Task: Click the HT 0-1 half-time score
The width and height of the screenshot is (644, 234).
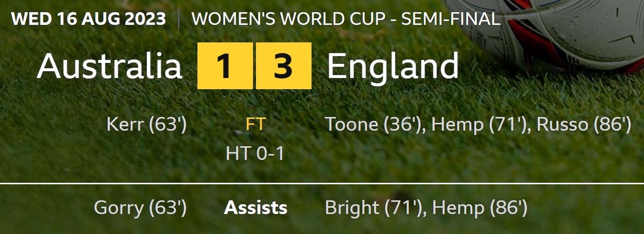Action: (x=255, y=154)
